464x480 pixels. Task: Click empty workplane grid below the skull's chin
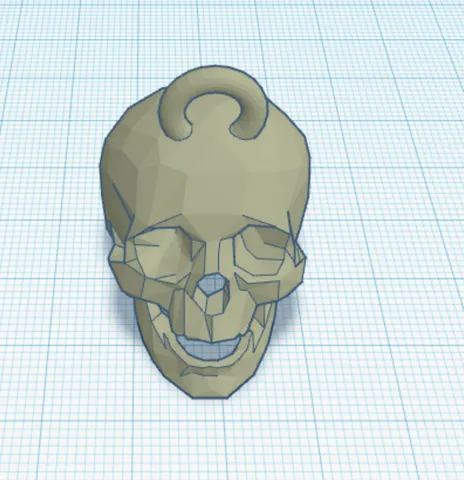tap(213, 440)
